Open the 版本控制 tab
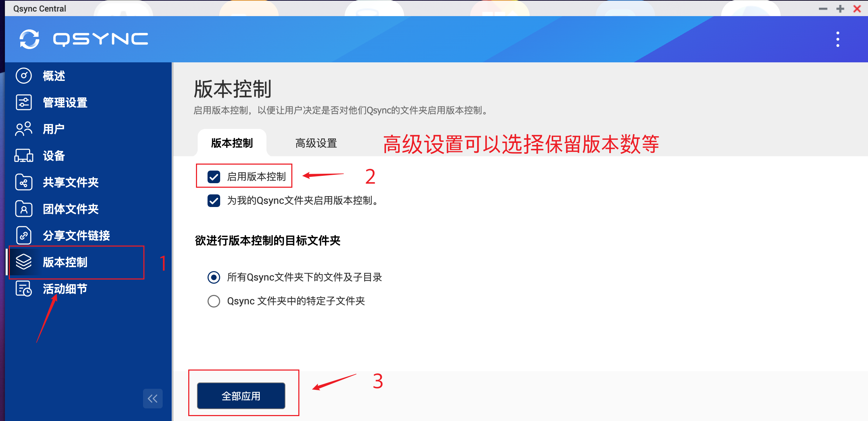 (232, 143)
